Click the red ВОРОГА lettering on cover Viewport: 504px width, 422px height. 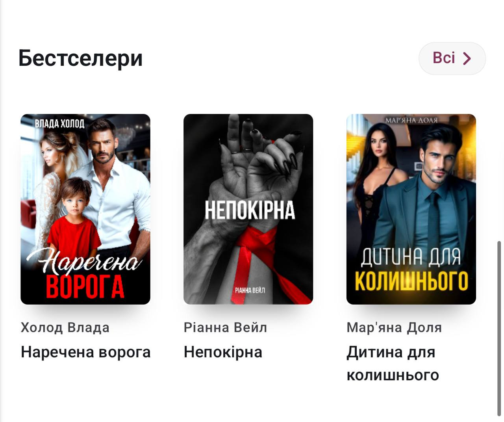85,287
